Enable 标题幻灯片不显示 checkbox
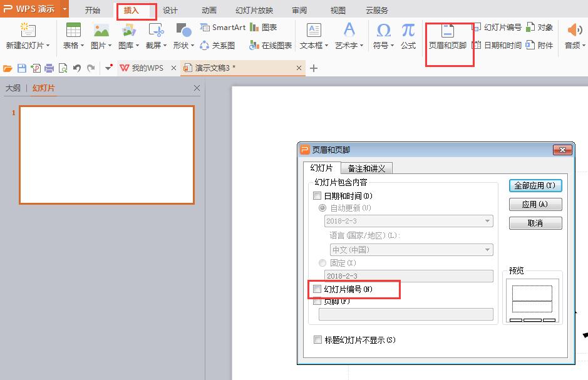 pyautogui.click(x=317, y=339)
